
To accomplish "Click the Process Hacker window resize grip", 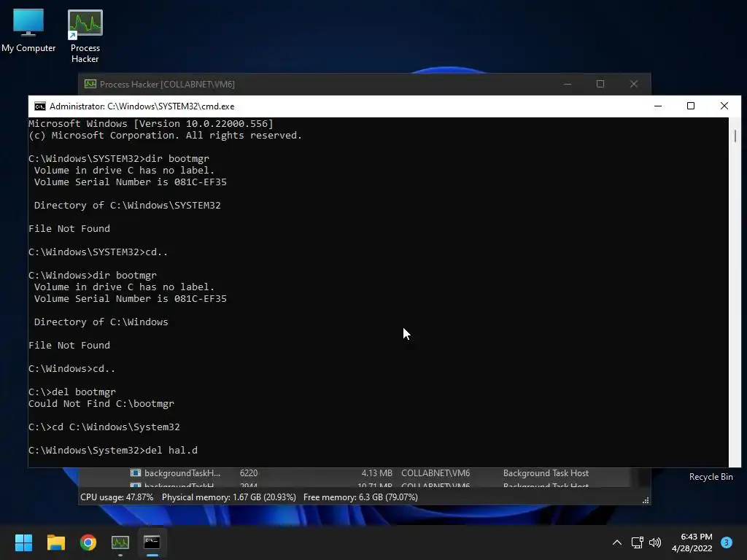I will coord(646,500).
